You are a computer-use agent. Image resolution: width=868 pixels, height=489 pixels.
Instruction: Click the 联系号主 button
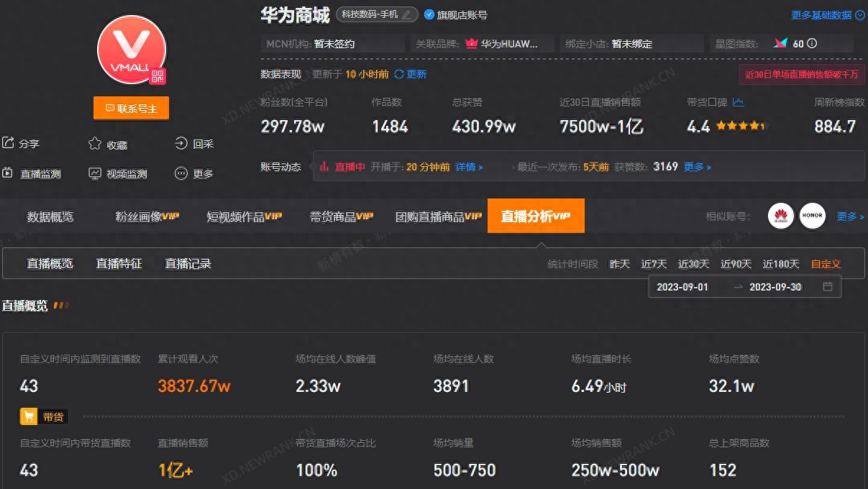pos(131,109)
